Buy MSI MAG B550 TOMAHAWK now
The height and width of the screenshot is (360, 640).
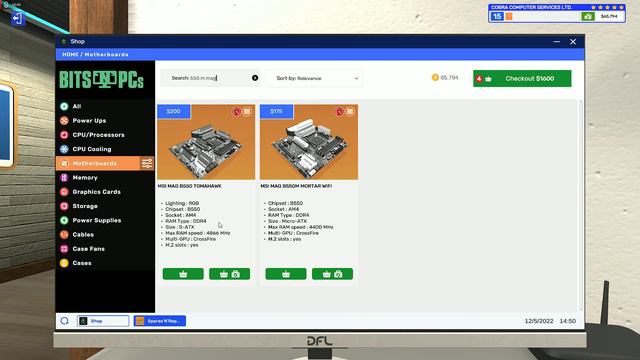click(x=229, y=274)
